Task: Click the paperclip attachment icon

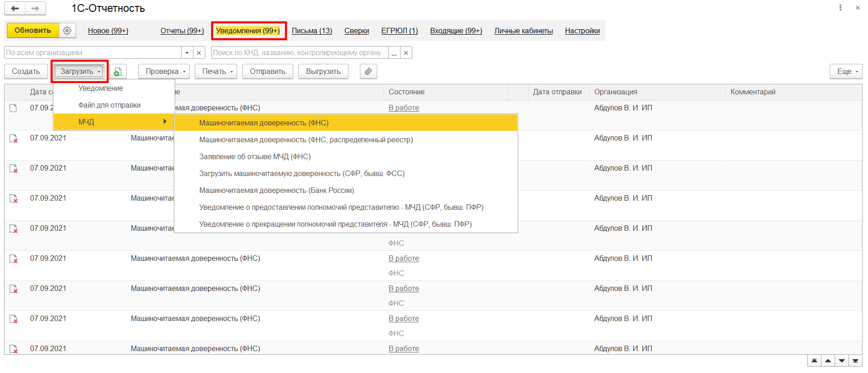Action: point(368,72)
